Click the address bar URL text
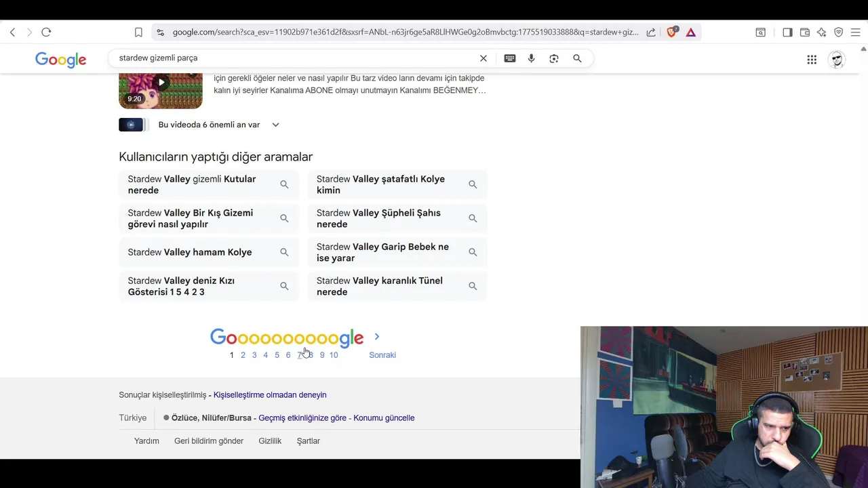Image resolution: width=868 pixels, height=488 pixels. pos(405,32)
